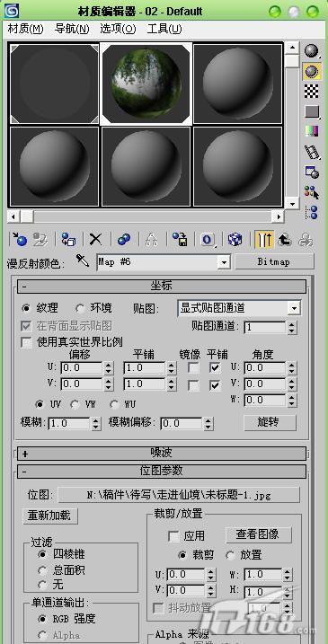Open the 选项(O) menu

(118, 29)
